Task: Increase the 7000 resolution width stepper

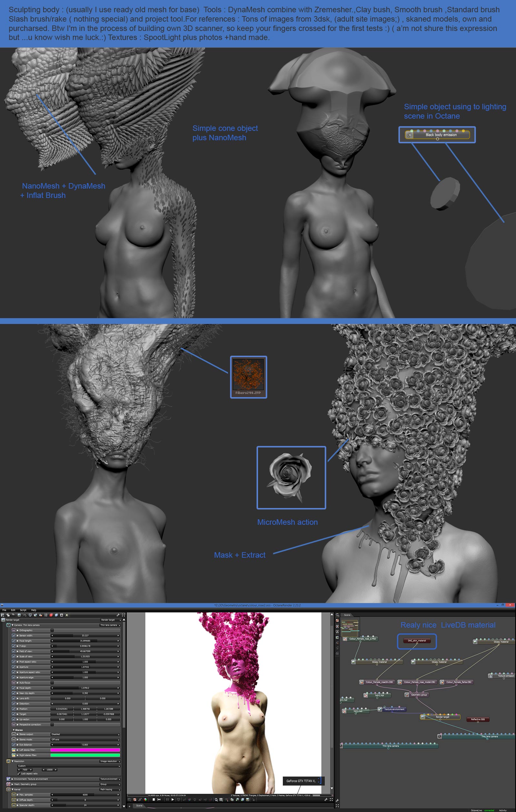Action: (x=31, y=770)
